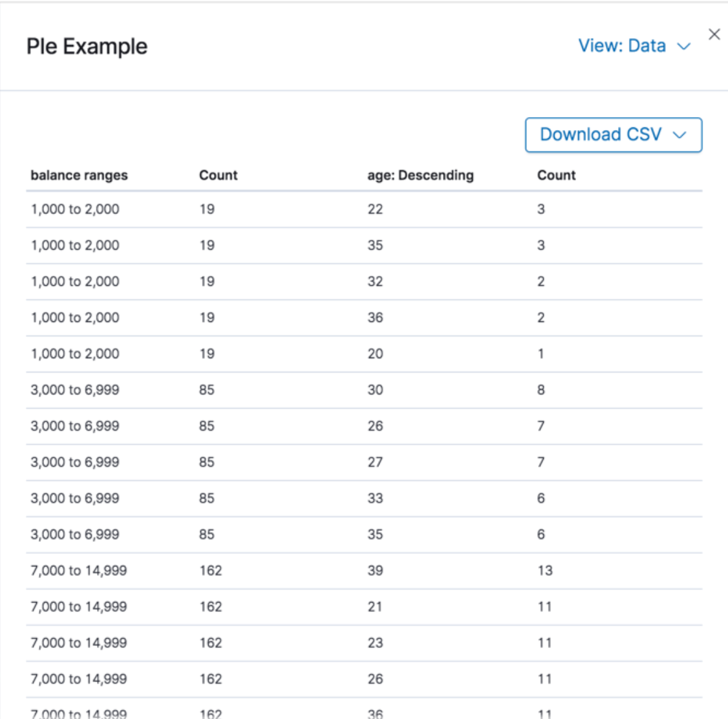Viewport: 728px width, 719px height.
Task: Click the Download CSV button
Action: click(x=601, y=134)
